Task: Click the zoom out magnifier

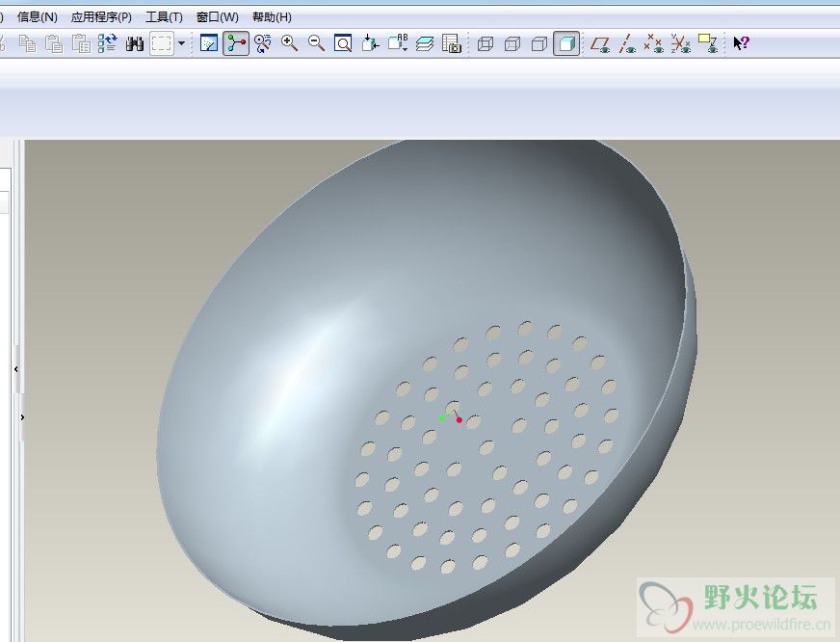Action: click(316, 43)
